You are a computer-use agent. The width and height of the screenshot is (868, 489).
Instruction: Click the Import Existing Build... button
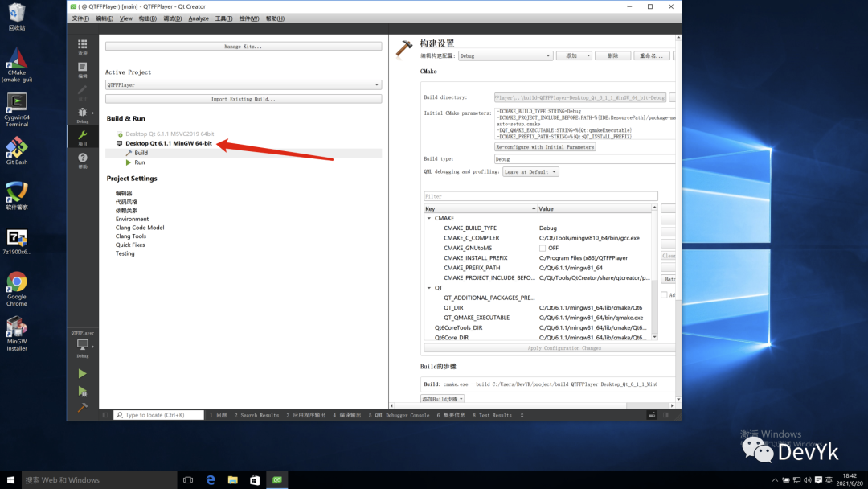[x=243, y=99]
